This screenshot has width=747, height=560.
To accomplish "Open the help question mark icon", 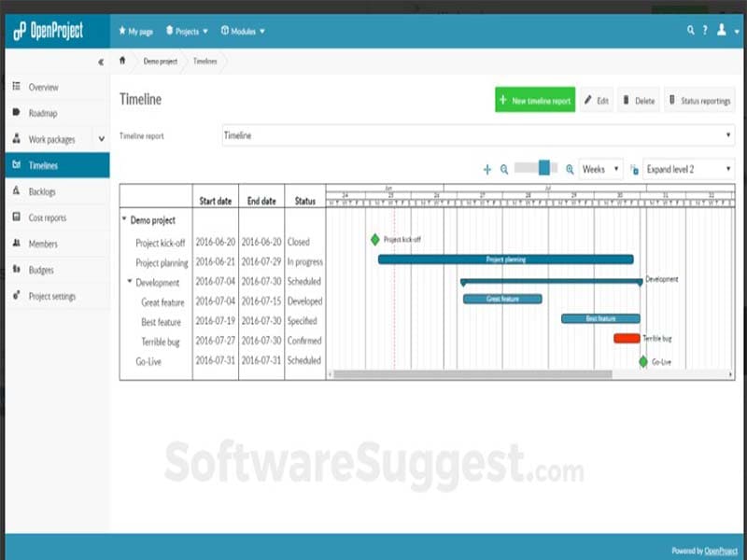I will [x=705, y=31].
